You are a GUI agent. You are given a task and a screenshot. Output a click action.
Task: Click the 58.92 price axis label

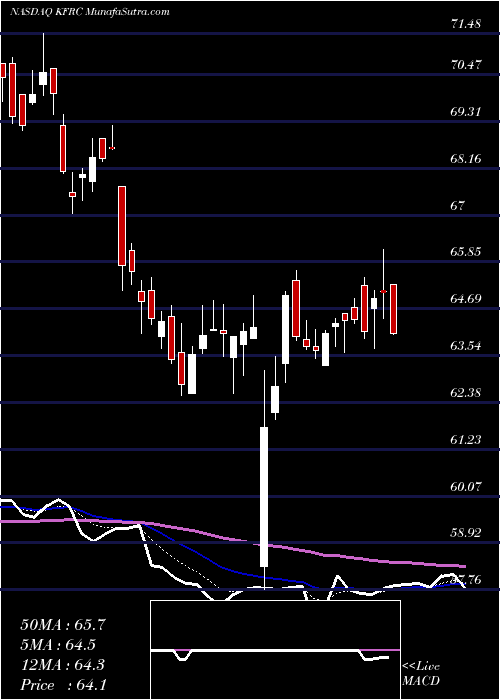pyautogui.click(x=466, y=533)
